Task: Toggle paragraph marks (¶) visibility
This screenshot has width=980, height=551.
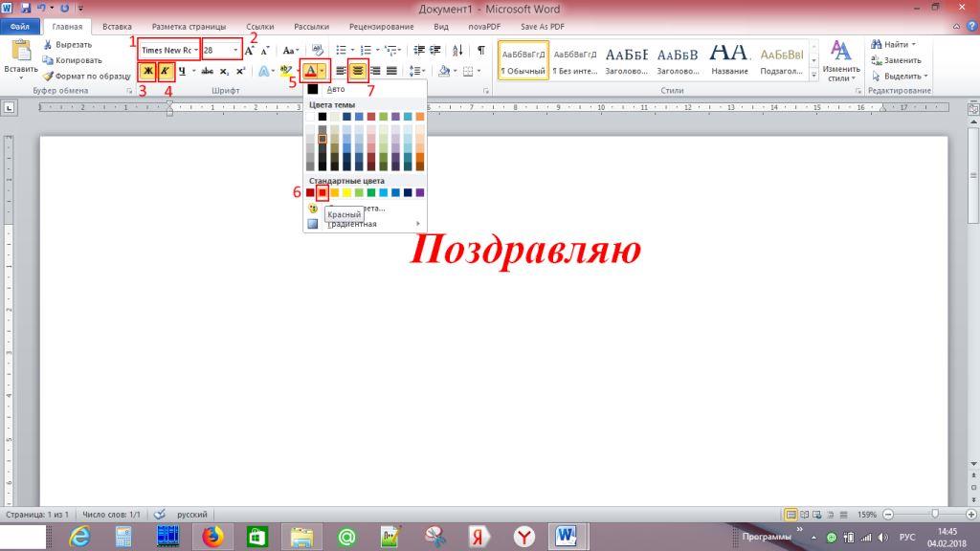Action: coord(480,50)
